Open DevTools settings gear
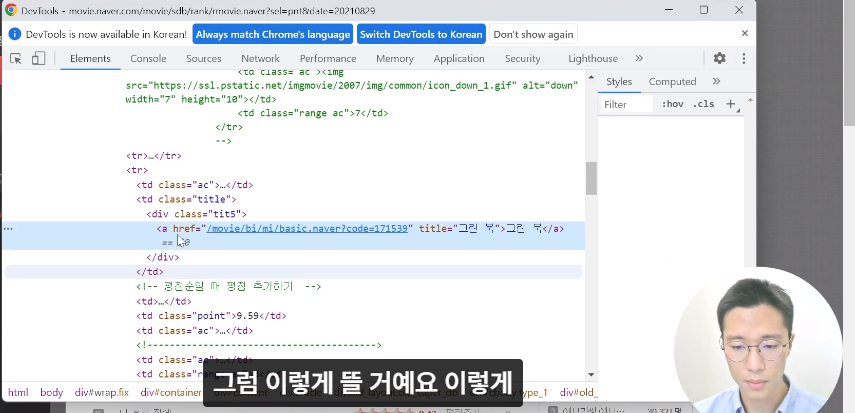Image resolution: width=855 pixels, height=413 pixels. (720, 58)
